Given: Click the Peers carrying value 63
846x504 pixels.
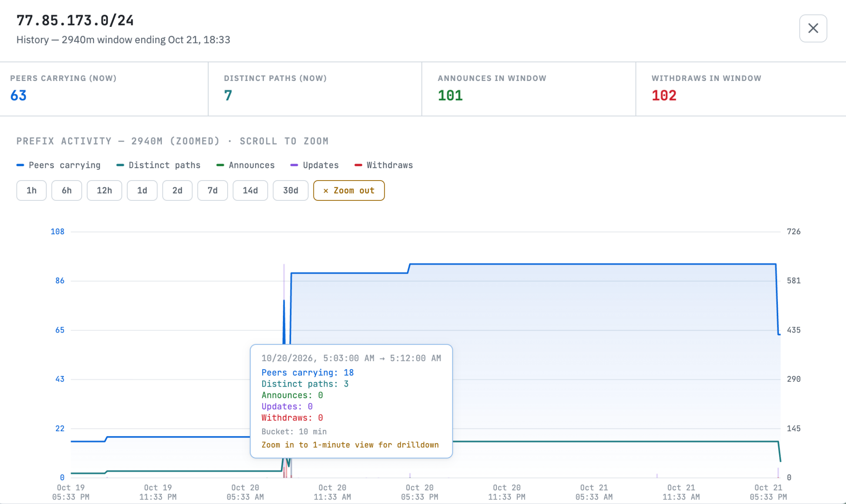Looking at the screenshot, I should pyautogui.click(x=19, y=96).
